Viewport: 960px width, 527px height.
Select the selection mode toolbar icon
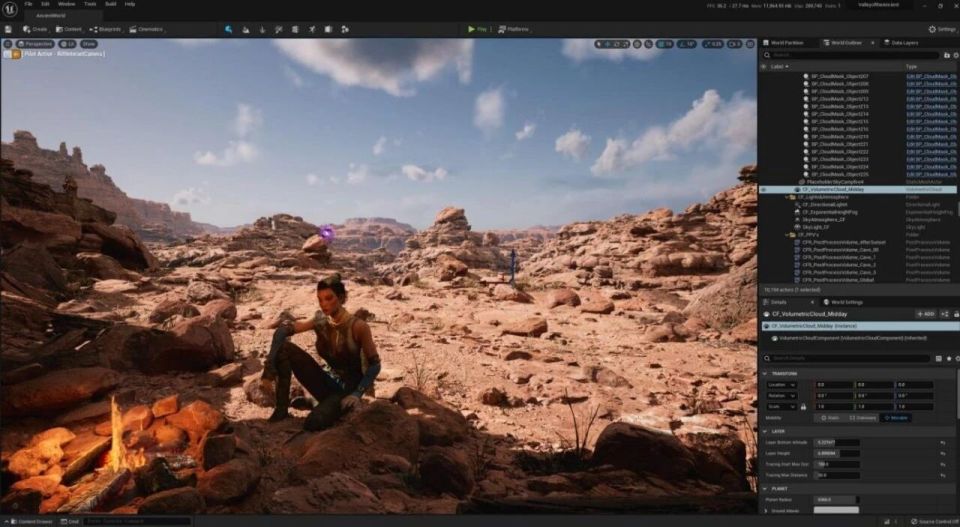point(228,29)
